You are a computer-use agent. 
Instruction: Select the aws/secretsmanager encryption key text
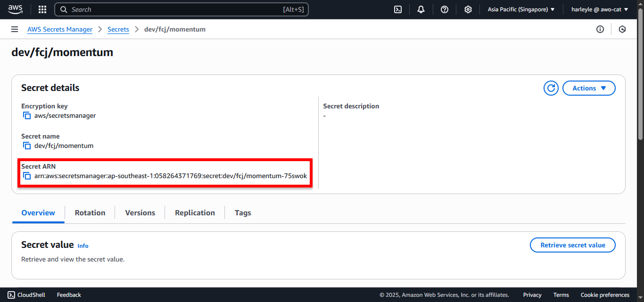pos(65,115)
